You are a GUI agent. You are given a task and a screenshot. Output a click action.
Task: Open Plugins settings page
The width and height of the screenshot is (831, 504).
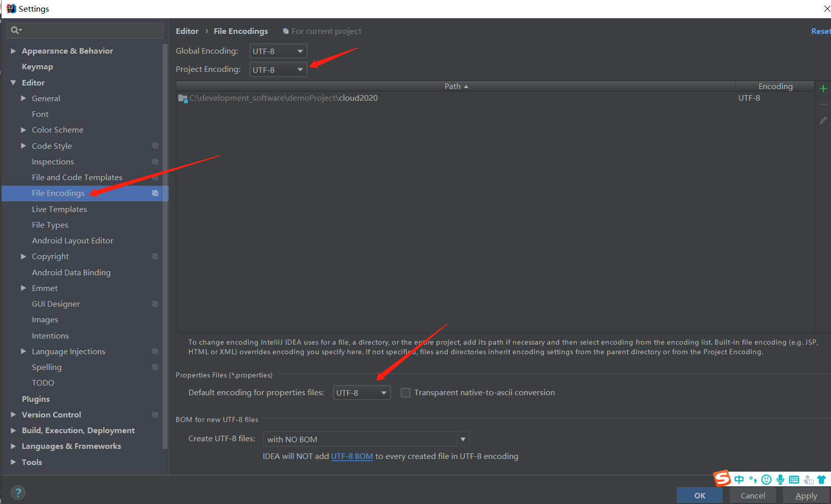click(36, 399)
